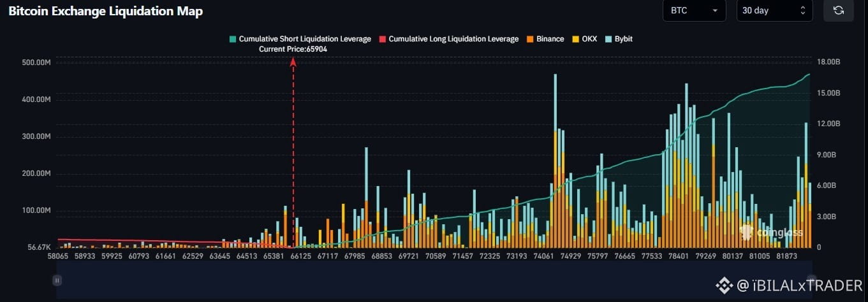The width and height of the screenshot is (868, 302).
Task: Click the 65381 price axis label
Action: coord(274,256)
